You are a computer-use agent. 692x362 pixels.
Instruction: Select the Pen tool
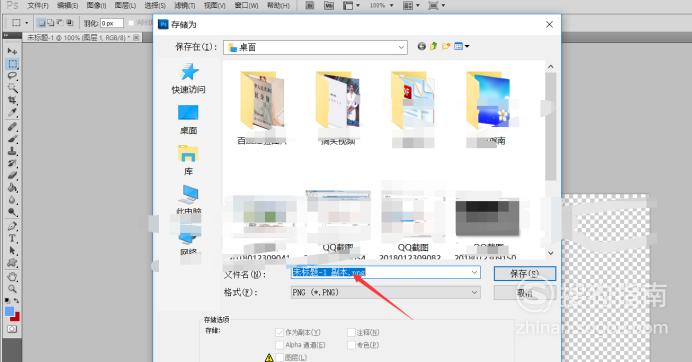pyautogui.click(x=12, y=226)
